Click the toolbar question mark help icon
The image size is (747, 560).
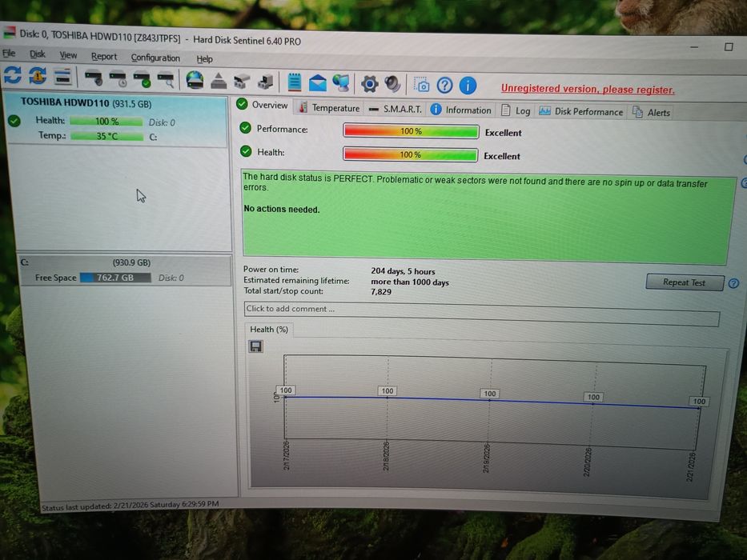point(444,86)
